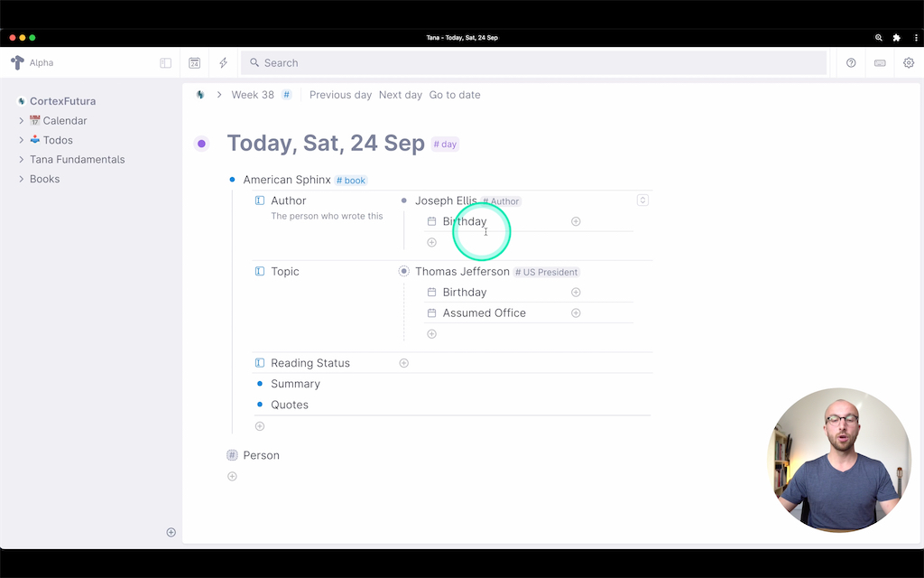Click the workspace avatar in breadcrumb
The image size is (924, 578).
pos(200,94)
